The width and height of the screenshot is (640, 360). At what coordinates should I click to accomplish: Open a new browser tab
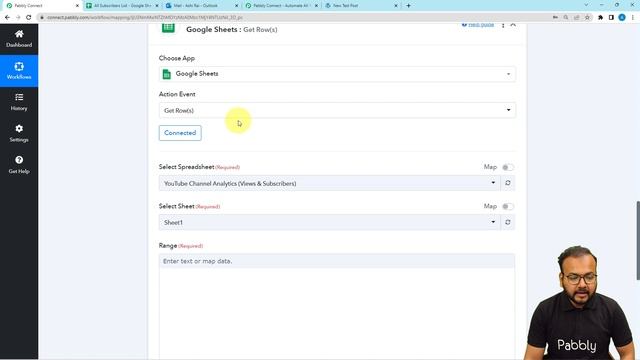[408, 6]
